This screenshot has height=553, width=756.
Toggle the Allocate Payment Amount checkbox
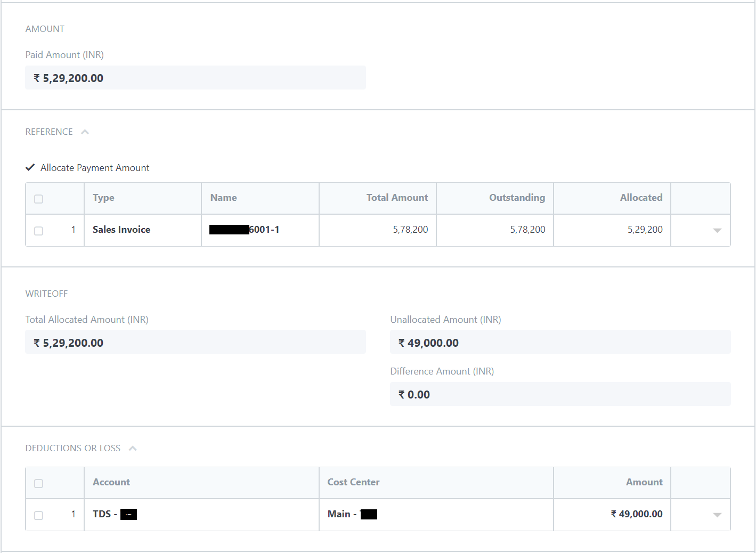point(30,167)
